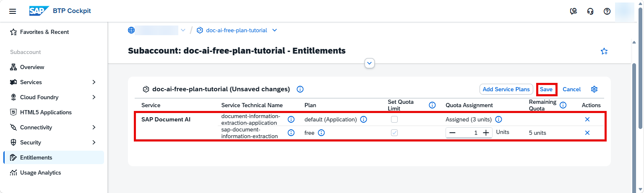Screen dimensions: 644x193
Task: Decrease free plan units with minus
Action: (x=452, y=133)
